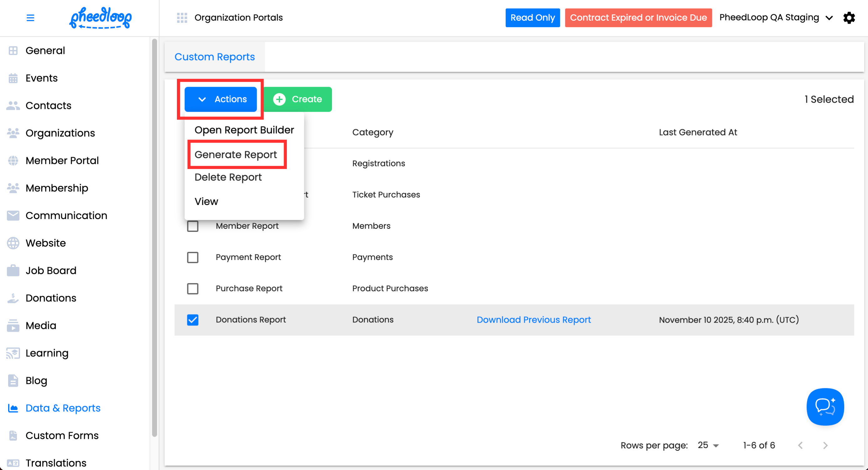The width and height of the screenshot is (868, 470).
Task: Click the green Create button
Action: click(x=298, y=99)
